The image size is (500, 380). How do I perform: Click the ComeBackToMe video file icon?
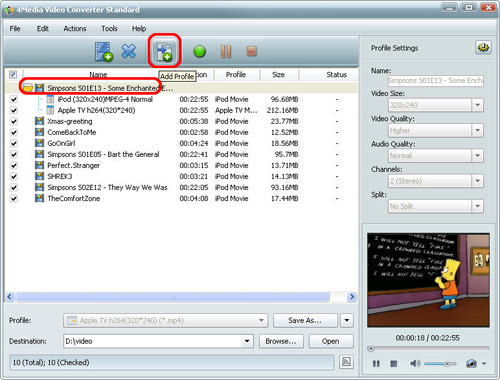coord(39,132)
